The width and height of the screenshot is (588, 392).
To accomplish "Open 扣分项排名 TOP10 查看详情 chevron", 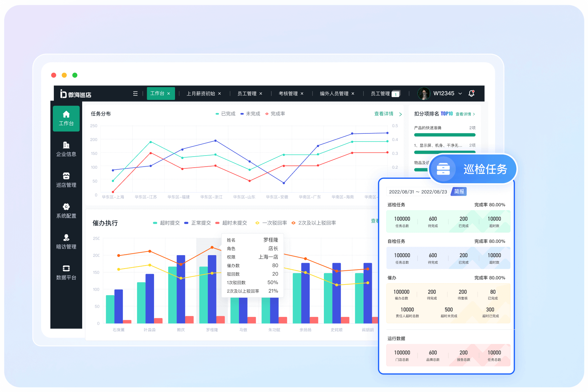I will click(x=474, y=114).
